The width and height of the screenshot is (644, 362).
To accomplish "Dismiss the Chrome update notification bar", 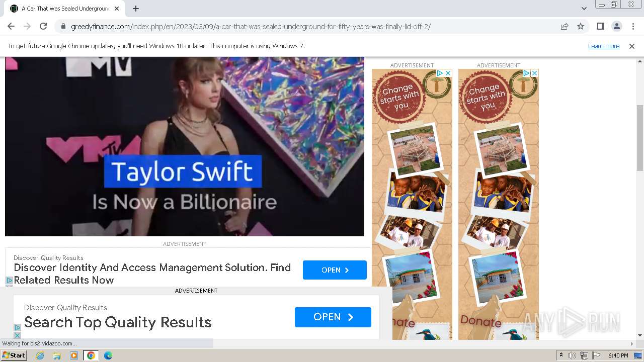I will (632, 46).
